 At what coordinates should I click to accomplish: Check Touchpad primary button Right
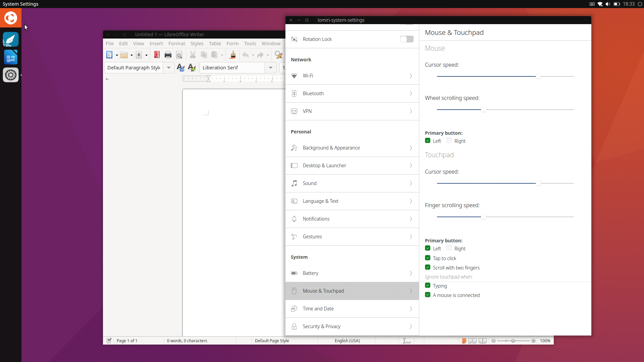pos(449,248)
